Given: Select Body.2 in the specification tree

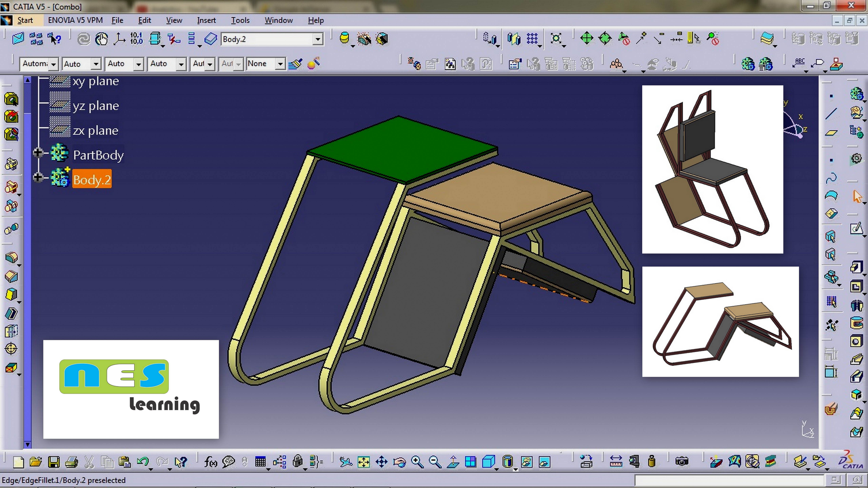Looking at the screenshot, I should coord(92,179).
